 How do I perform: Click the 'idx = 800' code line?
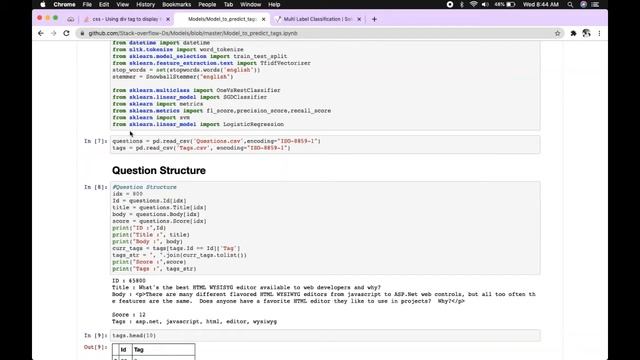click(x=127, y=194)
